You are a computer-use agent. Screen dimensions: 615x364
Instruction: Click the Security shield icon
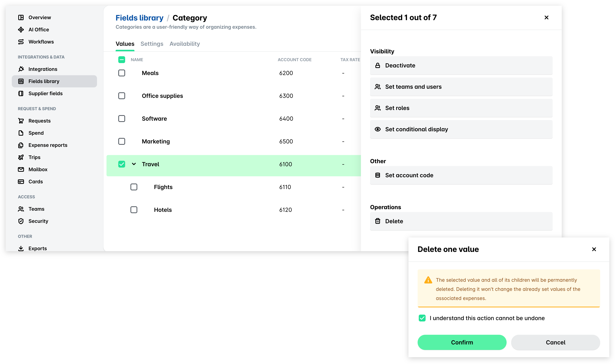click(21, 221)
